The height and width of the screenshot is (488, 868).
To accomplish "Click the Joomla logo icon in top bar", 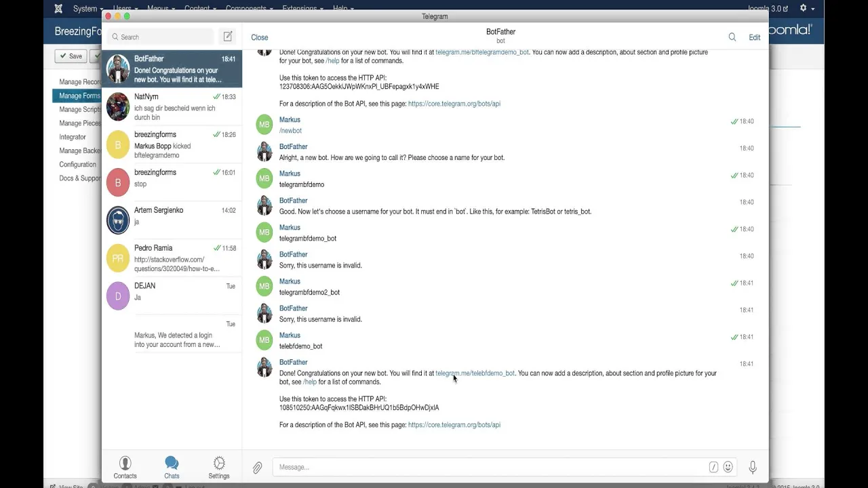I will (58, 9).
